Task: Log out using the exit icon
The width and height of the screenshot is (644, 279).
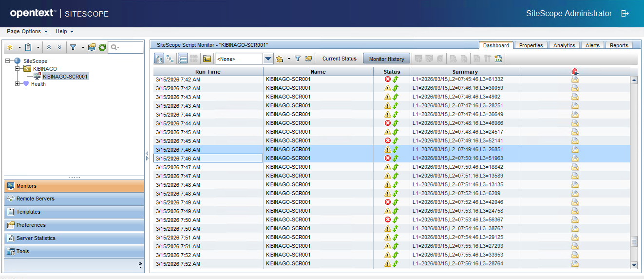Action: point(625,14)
